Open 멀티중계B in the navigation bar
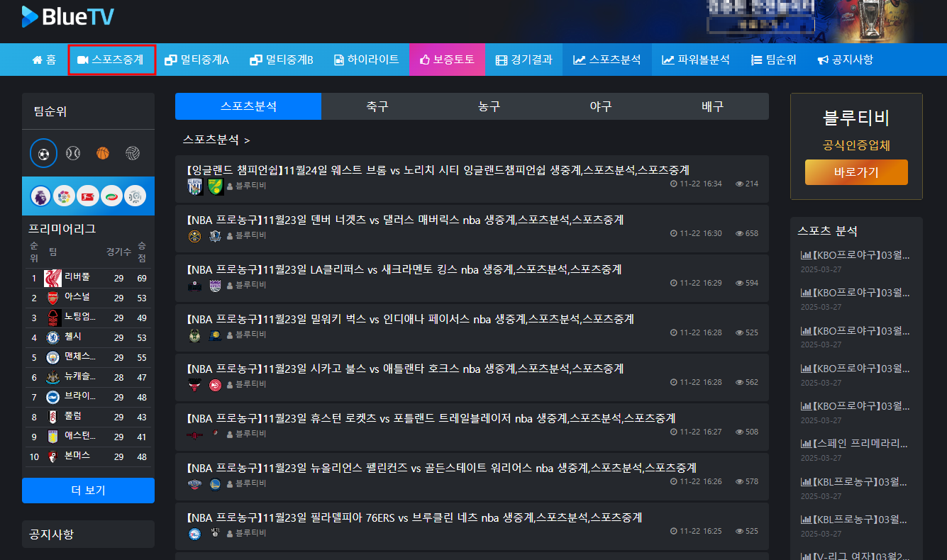The width and height of the screenshot is (947, 560). tap(282, 60)
